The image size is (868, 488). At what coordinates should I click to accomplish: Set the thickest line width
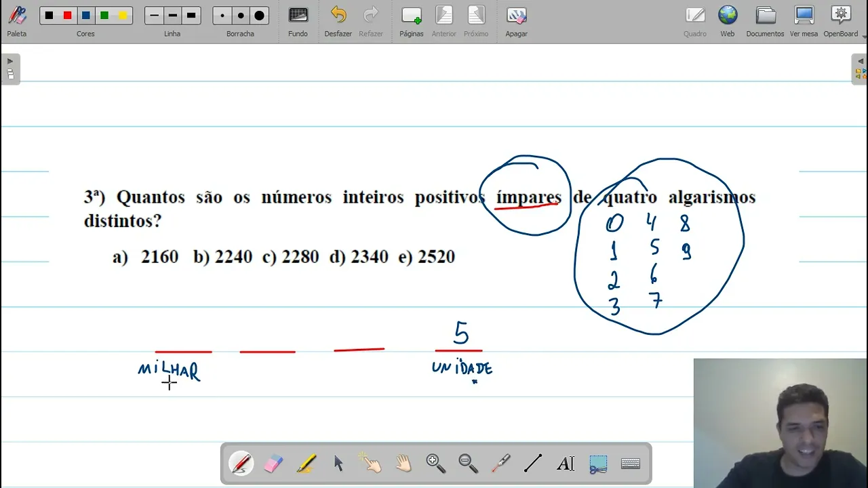click(x=191, y=16)
